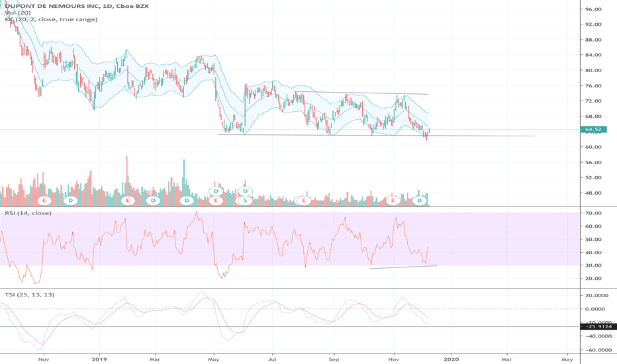The height and width of the screenshot is (364, 617).
Task: Click the current price label 64.52
Action: [593, 129]
